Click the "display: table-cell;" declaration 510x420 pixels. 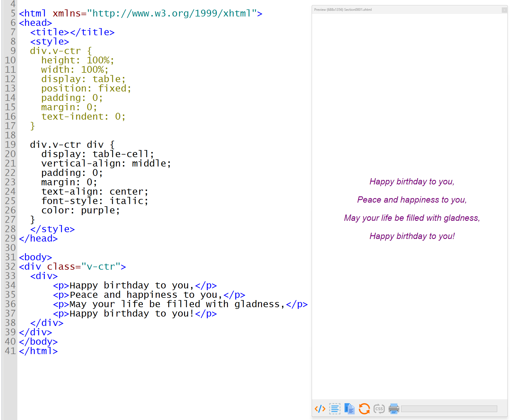point(98,154)
